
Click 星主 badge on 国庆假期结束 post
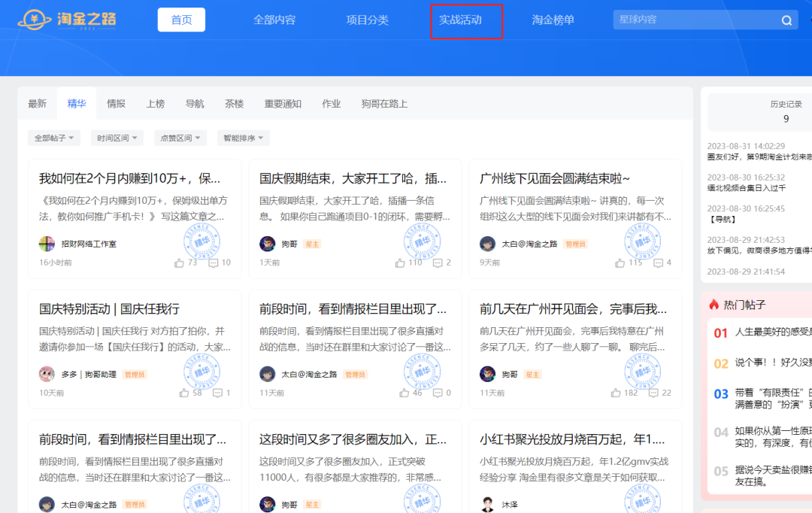pos(312,244)
